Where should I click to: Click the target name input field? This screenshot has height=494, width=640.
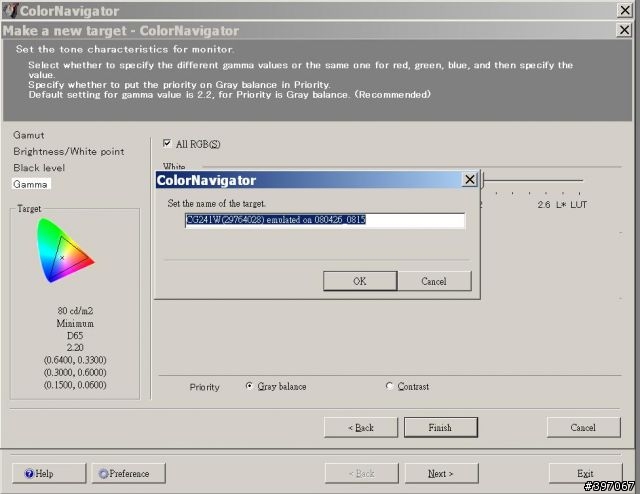click(324, 220)
